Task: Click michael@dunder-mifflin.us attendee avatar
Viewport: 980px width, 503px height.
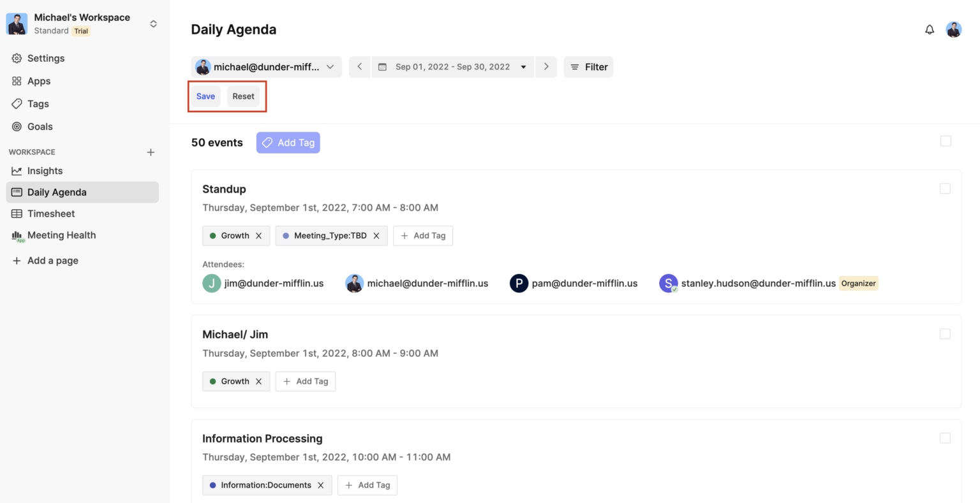Action: [x=355, y=283]
